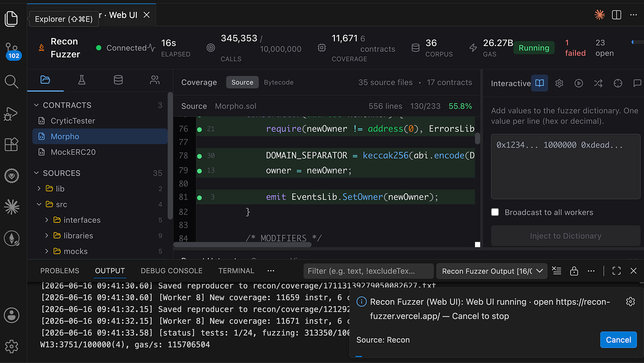
Task: Open the Ethereum icon in activity bar
Action: click(11, 239)
